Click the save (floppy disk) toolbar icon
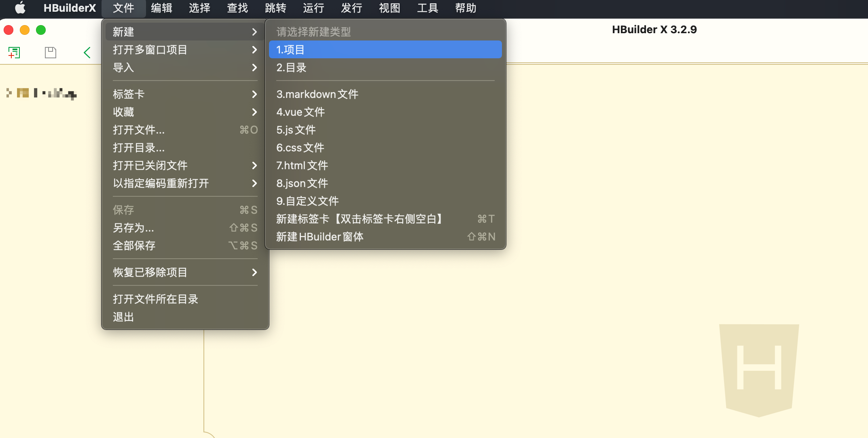This screenshot has height=438, width=868. coord(50,52)
